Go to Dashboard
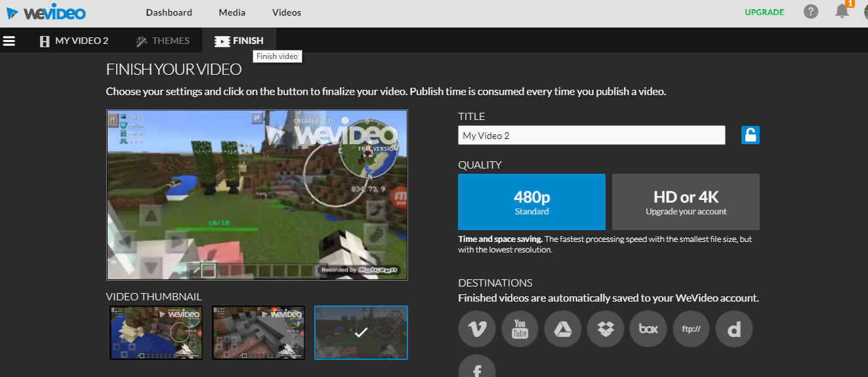 click(x=169, y=12)
